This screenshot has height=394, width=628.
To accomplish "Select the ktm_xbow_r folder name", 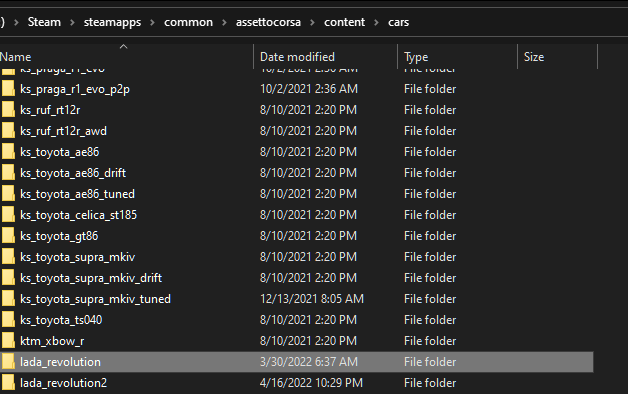I will coord(52,341).
